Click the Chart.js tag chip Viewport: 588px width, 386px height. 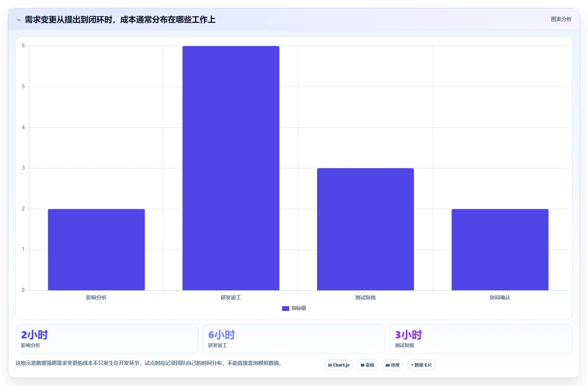(338, 365)
